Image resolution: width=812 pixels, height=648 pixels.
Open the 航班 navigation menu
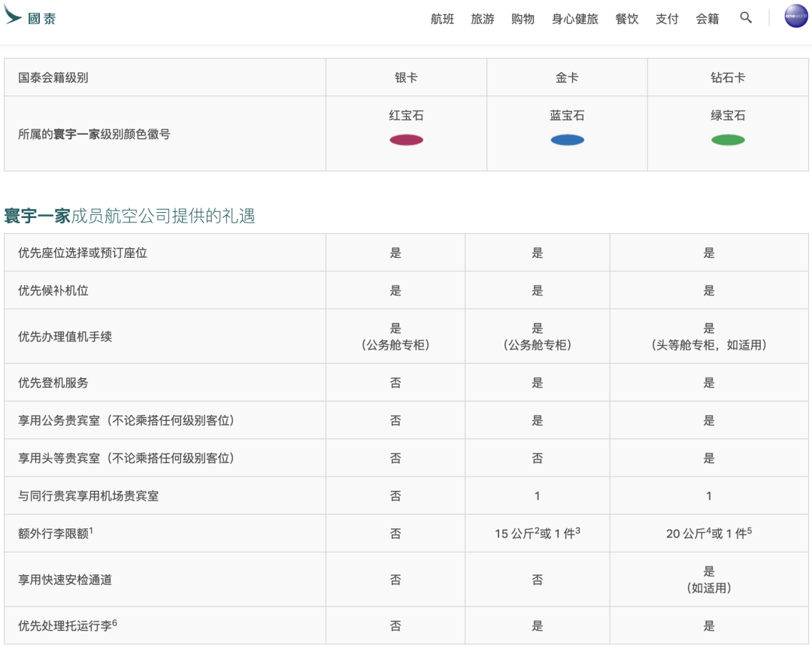point(442,19)
